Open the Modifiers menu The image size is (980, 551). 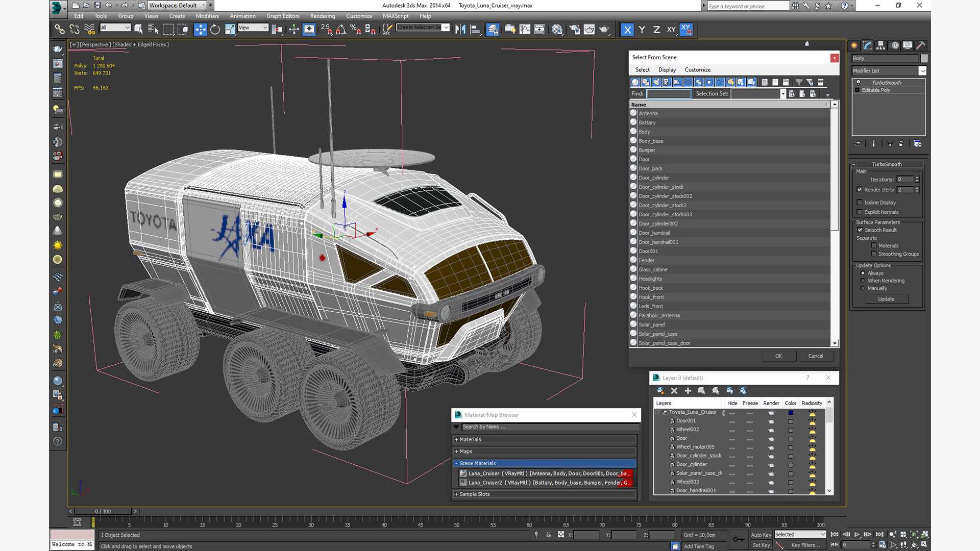tap(207, 16)
